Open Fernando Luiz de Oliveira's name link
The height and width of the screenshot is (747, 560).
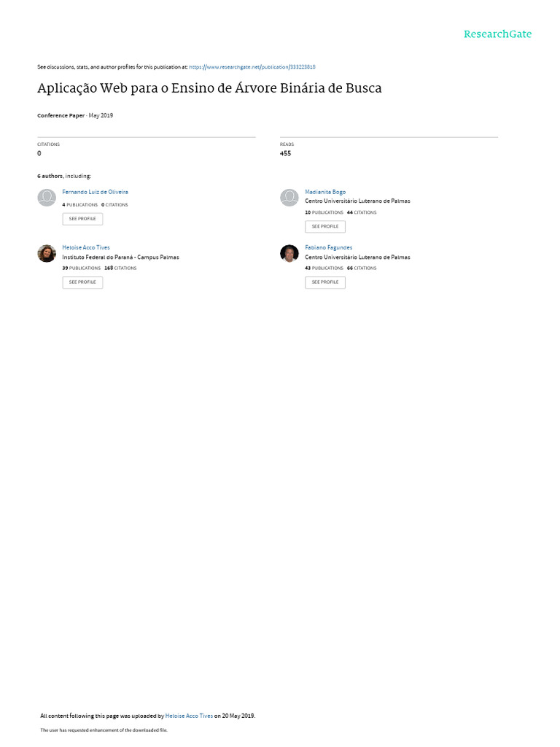tap(96, 192)
